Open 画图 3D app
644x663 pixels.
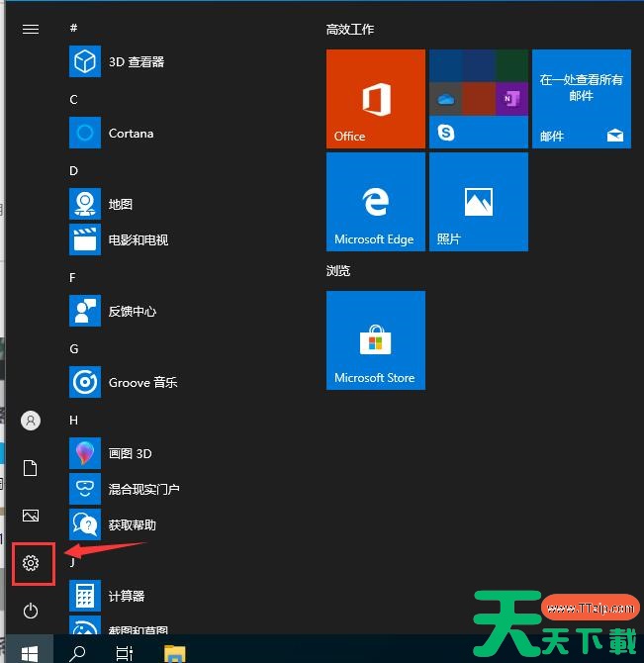click(111, 453)
